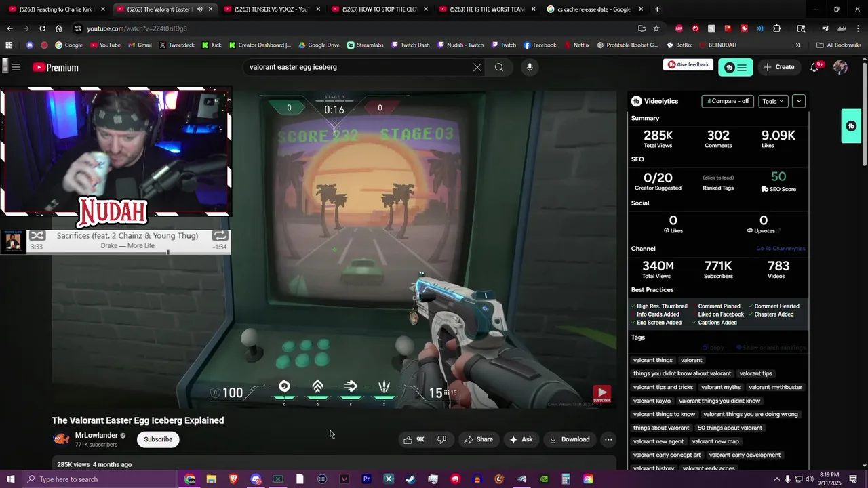The height and width of the screenshot is (488, 868).
Task: Click the Create button
Action: (778, 67)
